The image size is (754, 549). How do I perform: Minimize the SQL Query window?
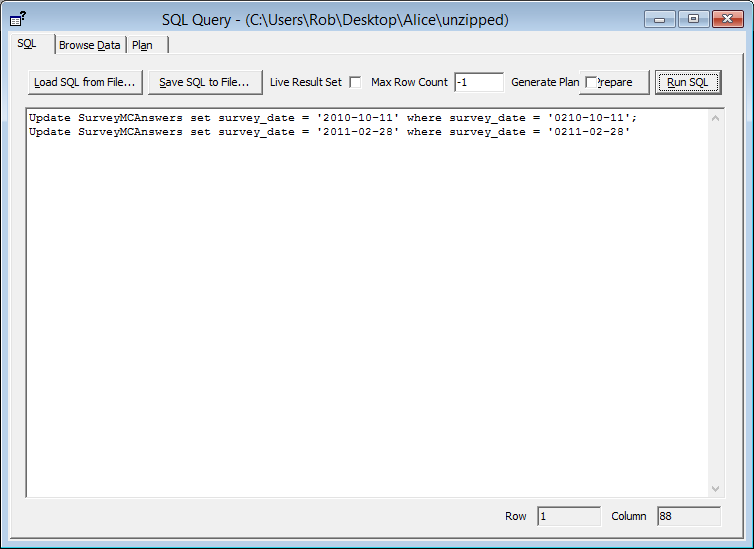click(x=659, y=19)
